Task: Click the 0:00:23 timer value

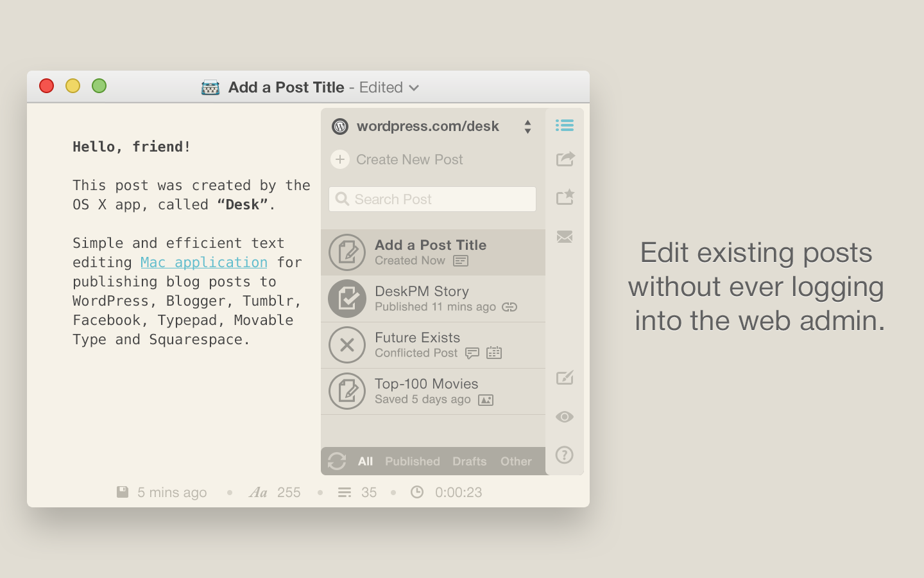Action: (x=459, y=493)
